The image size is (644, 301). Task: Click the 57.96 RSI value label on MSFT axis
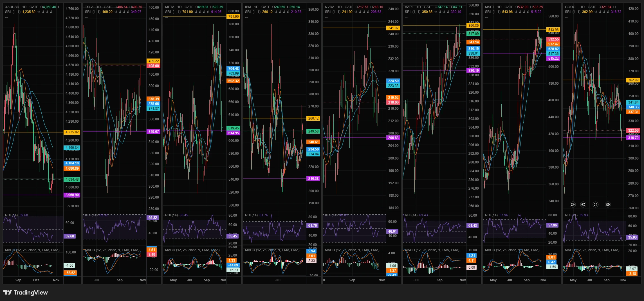[553, 225]
